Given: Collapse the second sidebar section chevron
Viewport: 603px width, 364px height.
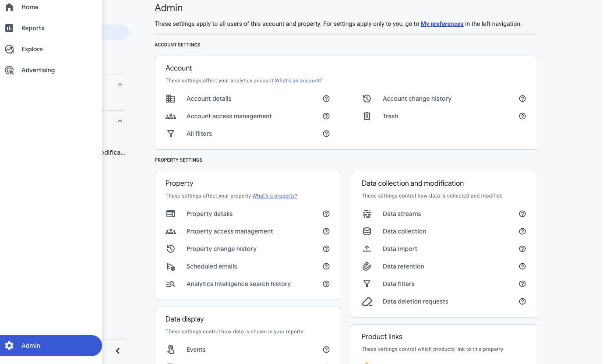Looking at the screenshot, I should pos(120,121).
